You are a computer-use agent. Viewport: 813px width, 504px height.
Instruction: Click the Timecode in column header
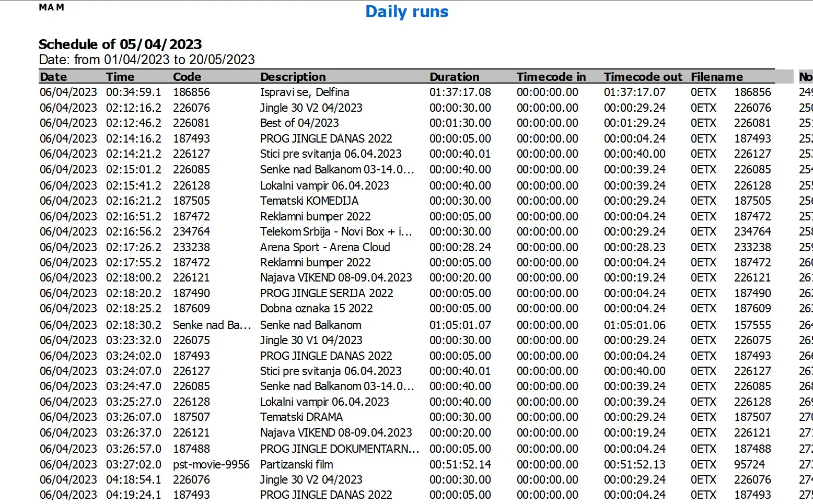(x=551, y=77)
